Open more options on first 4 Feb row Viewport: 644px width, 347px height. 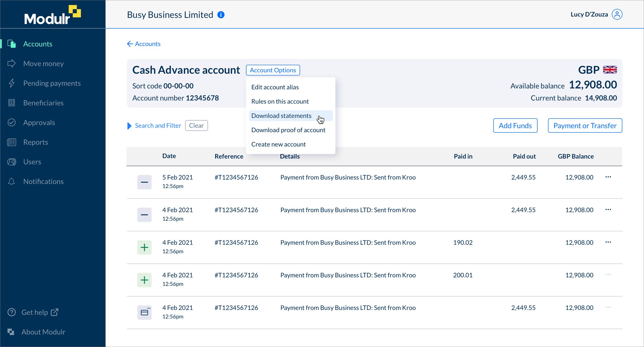tap(608, 210)
